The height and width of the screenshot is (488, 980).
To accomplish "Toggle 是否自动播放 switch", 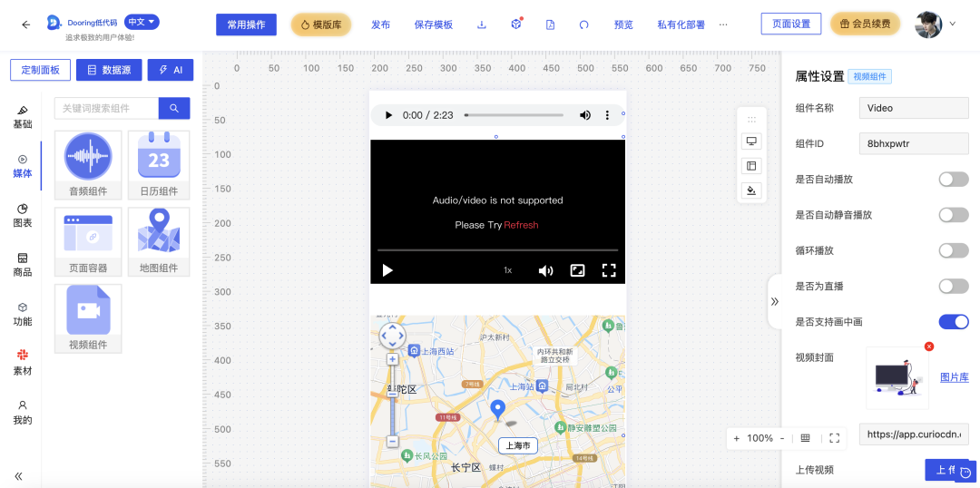I will click(x=954, y=180).
